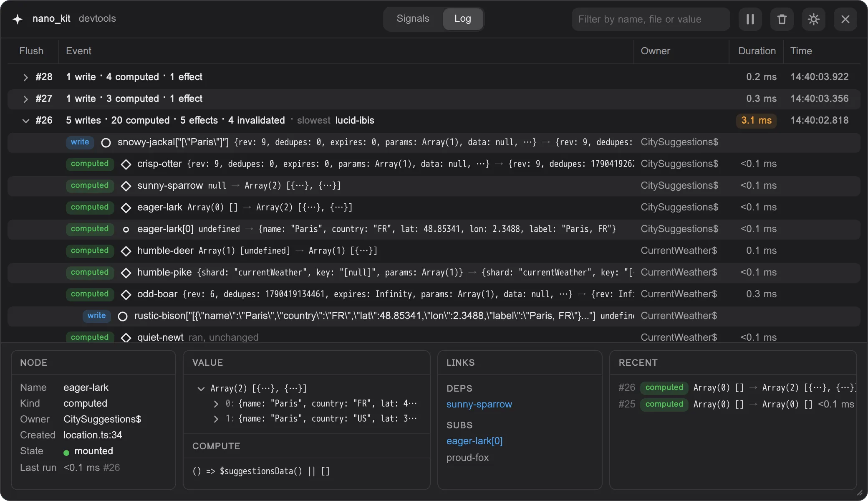
Task: Click the lucid-ibis slowest node name
Action: point(355,120)
